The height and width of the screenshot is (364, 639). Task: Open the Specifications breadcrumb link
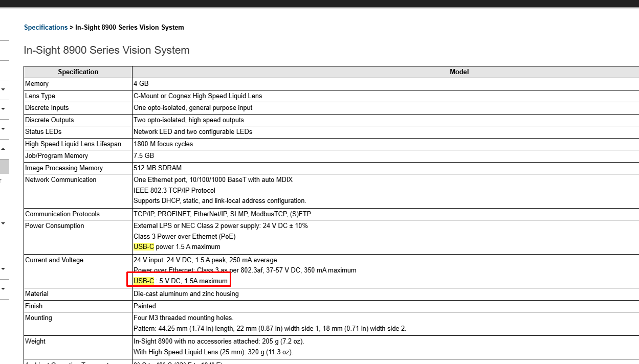[46, 27]
